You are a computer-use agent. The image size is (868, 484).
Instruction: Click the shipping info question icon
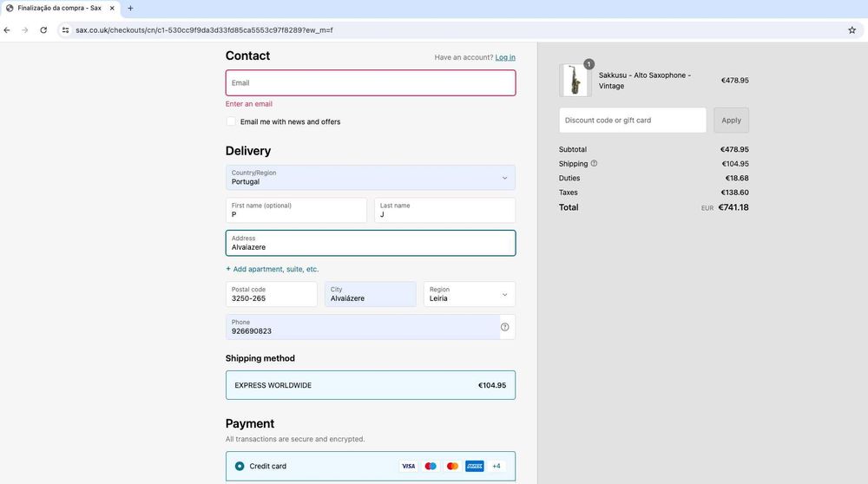click(x=594, y=163)
